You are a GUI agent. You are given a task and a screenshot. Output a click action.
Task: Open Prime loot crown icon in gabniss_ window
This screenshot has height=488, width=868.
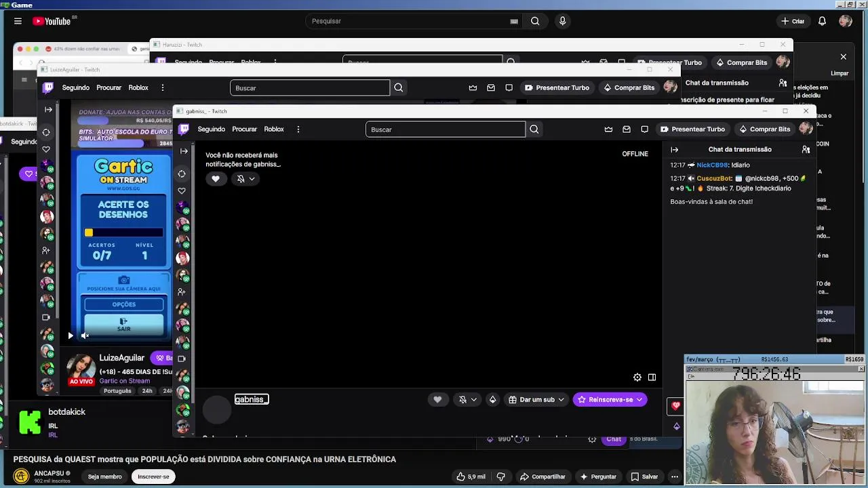click(x=608, y=129)
